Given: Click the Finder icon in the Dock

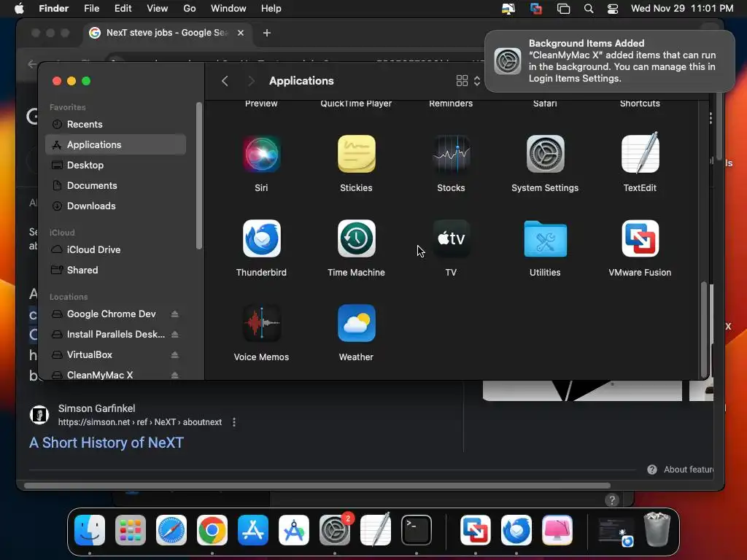Looking at the screenshot, I should (x=90, y=530).
